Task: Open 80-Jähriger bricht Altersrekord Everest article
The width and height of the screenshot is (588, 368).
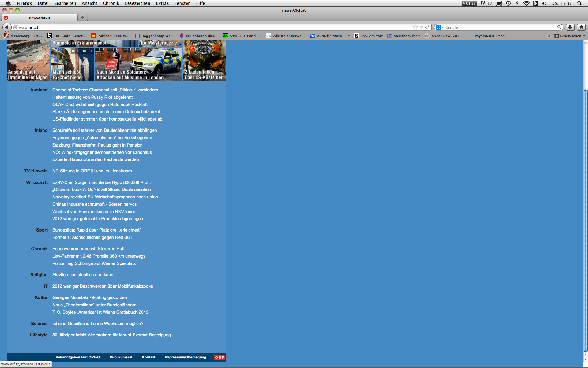Action: click(x=111, y=335)
